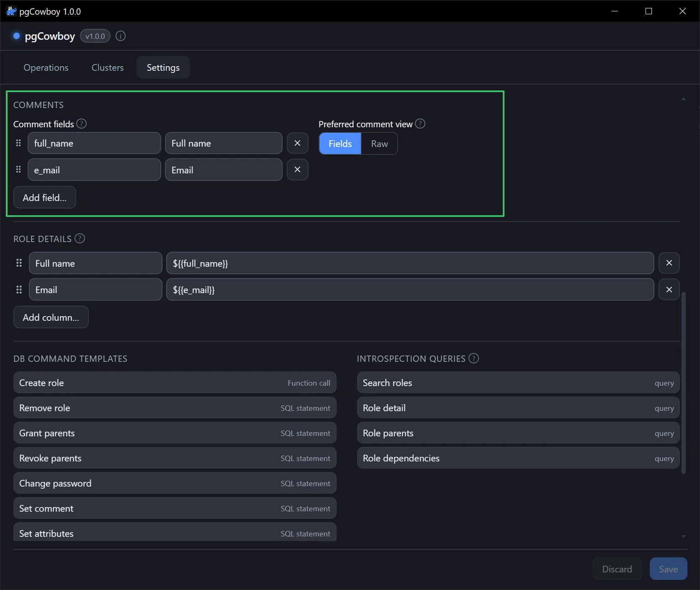Screen dimensions: 700x590
Task: Delete the Full name role detail column
Action: (669, 263)
